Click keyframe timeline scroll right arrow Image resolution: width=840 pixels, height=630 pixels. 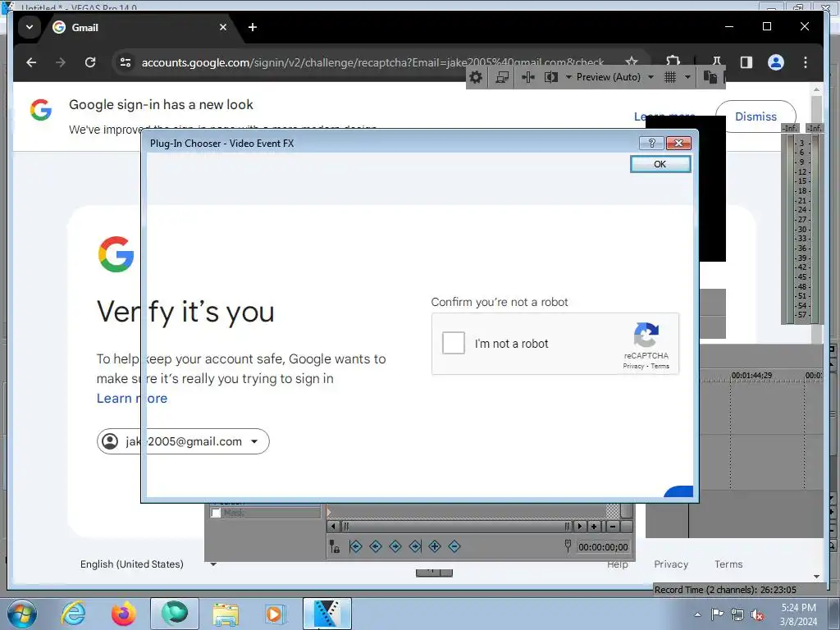point(580,527)
